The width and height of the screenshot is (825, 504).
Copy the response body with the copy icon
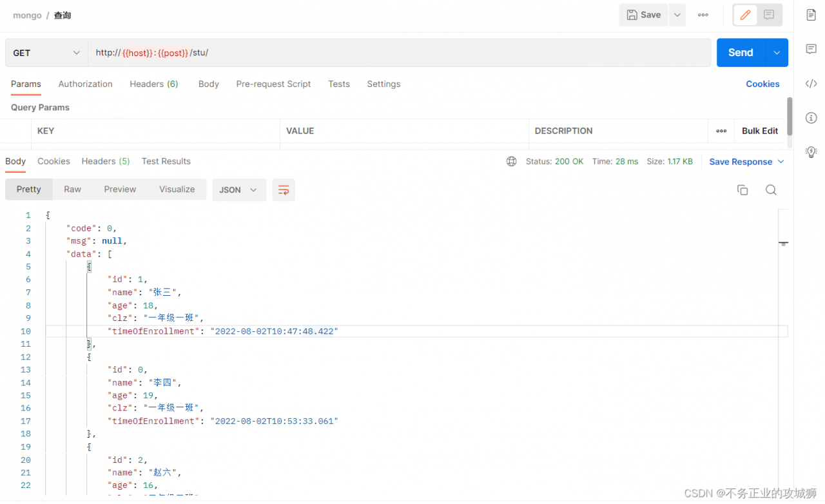(x=742, y=189)
